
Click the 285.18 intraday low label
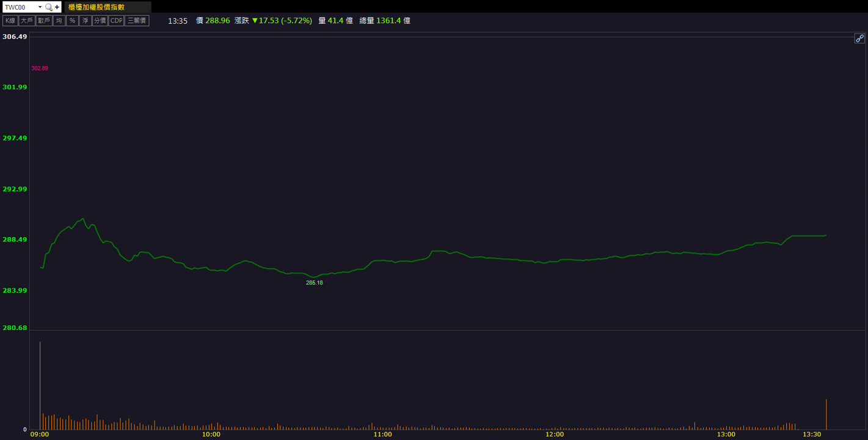coord(315,283)
